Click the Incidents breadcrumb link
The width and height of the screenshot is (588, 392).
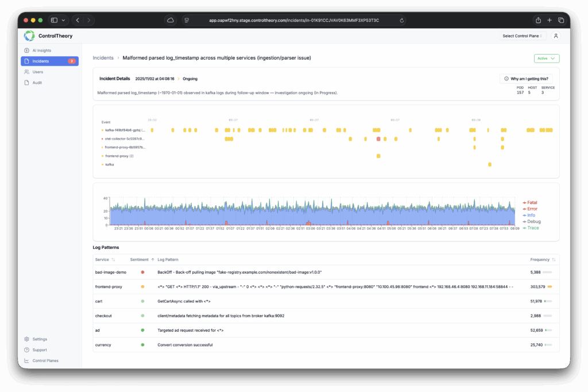pos(103,58)
